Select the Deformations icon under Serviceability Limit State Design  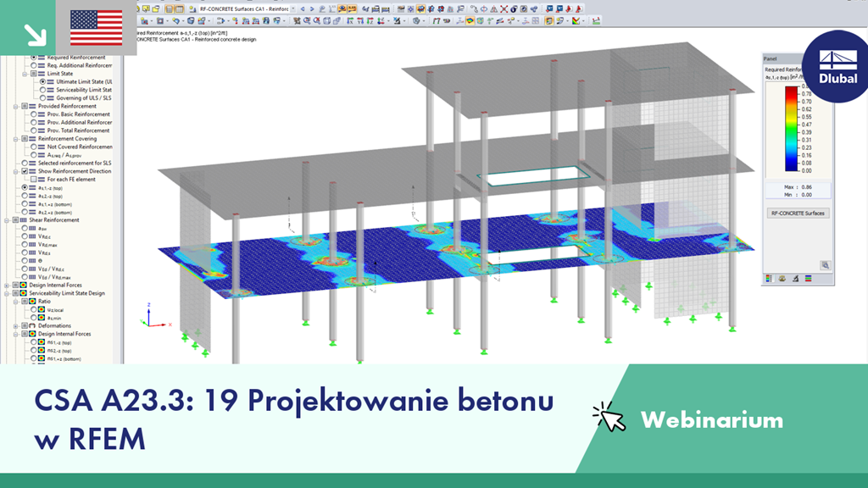(x=31, y=325)
